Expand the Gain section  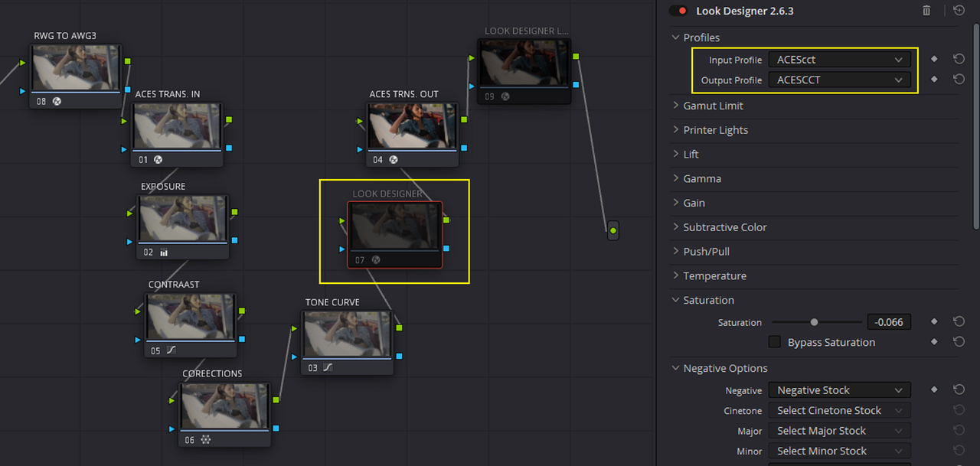click(x=676, y=203)
